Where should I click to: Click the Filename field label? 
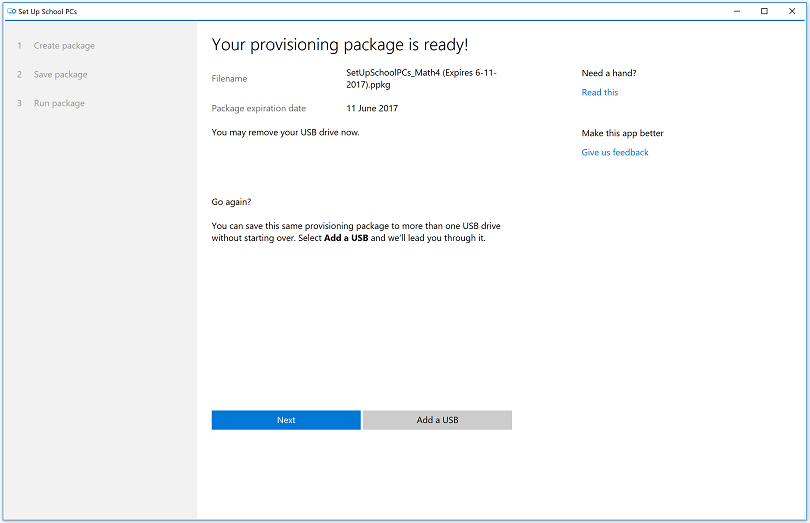click(x=229, y=79)
